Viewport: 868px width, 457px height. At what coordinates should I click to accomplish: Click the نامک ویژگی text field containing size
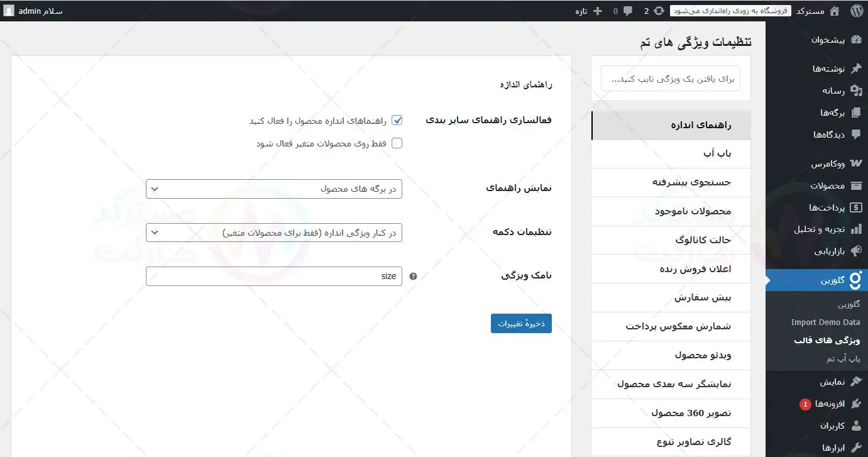click(x=274, y=276)
